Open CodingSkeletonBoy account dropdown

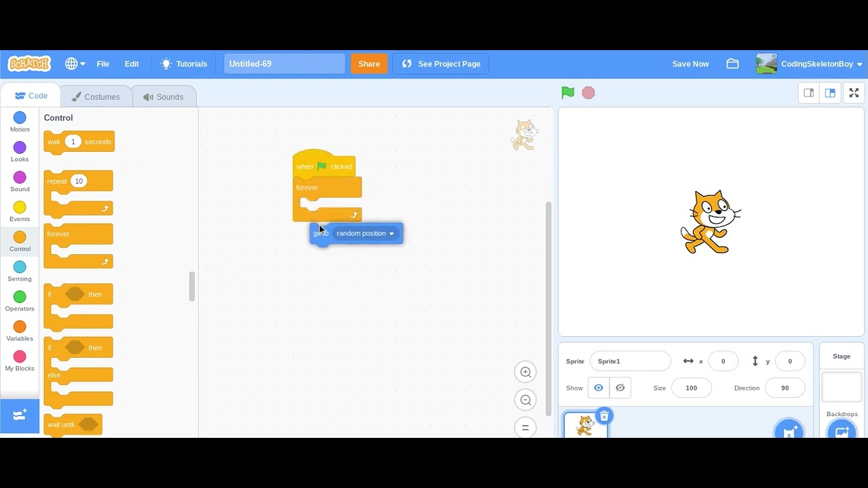[x=810, y=64]
